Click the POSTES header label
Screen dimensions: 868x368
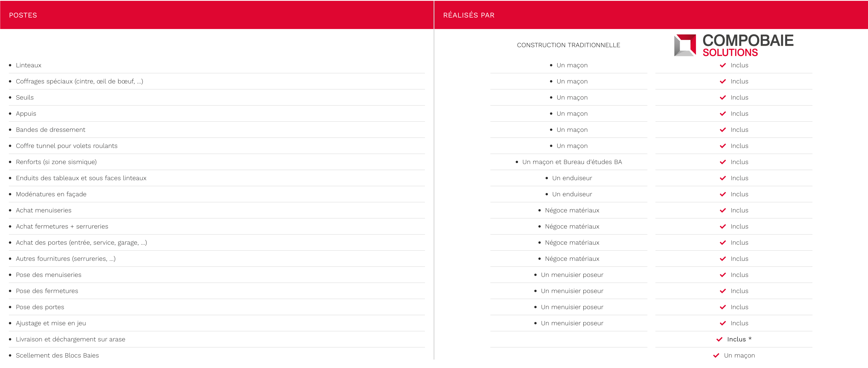(x=23, y=15)
